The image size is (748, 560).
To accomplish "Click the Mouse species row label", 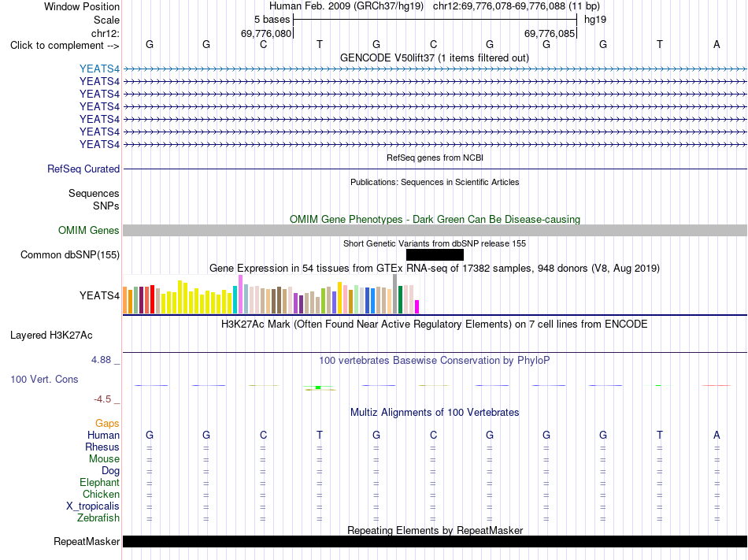I will tap(104, 459).
